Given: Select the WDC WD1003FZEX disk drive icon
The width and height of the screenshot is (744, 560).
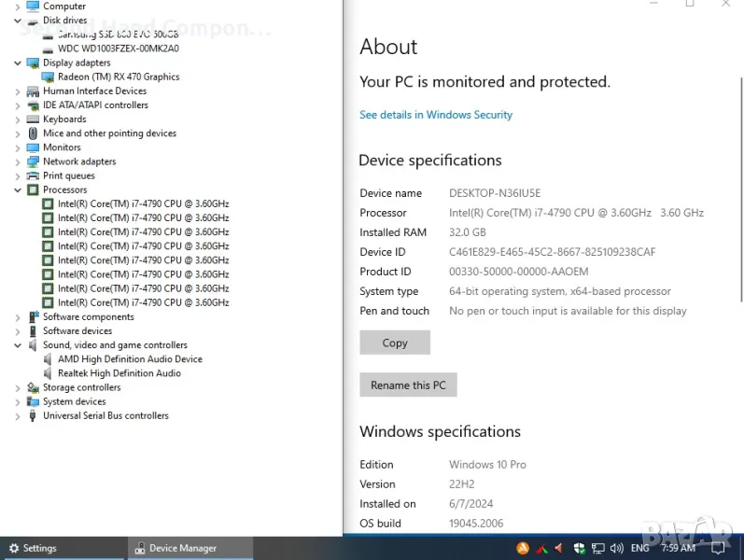Looking at the screenshot, I should [49, 49].
